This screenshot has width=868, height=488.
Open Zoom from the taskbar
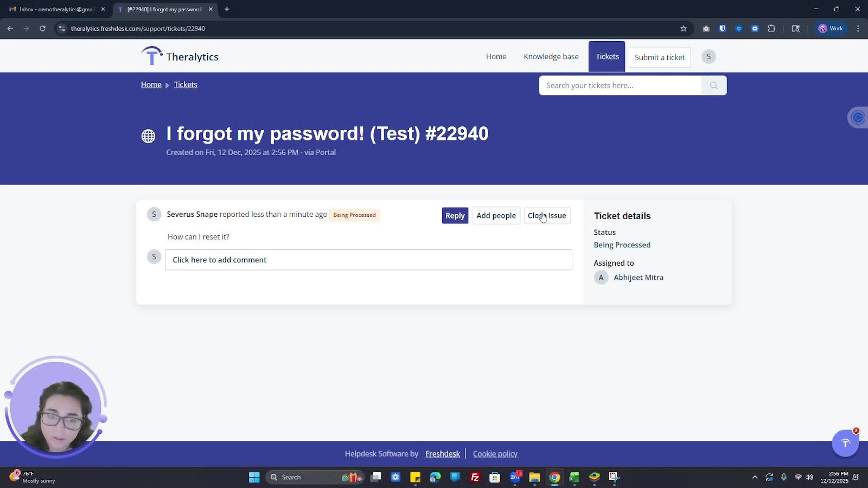(515, 477)
